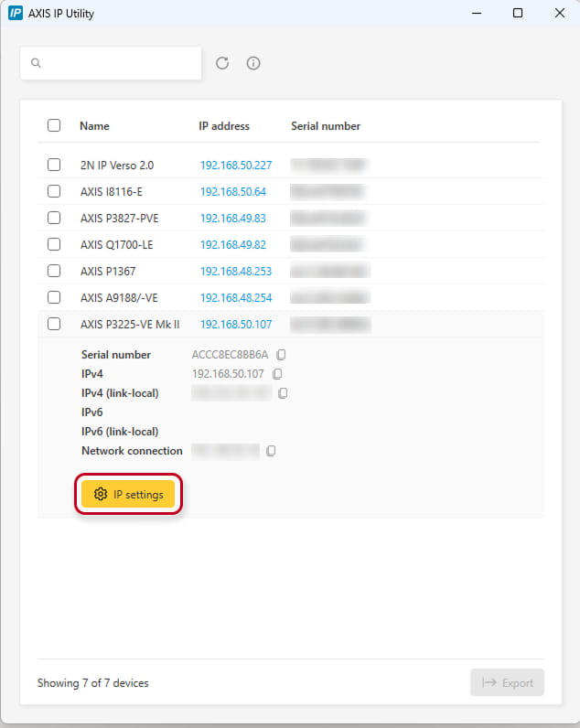This screenshot has width=580, height=728.
Task: Refresh the device list
Action: [x=222, y=63]
